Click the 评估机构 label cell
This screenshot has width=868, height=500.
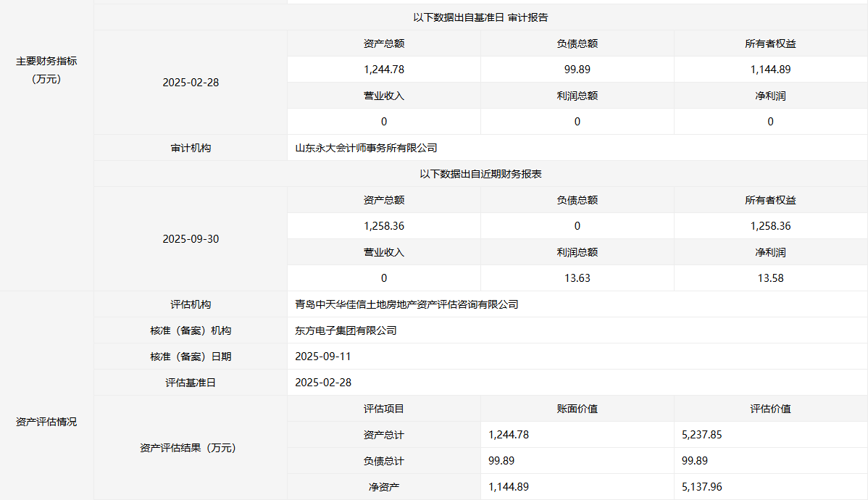pos(191,304)
